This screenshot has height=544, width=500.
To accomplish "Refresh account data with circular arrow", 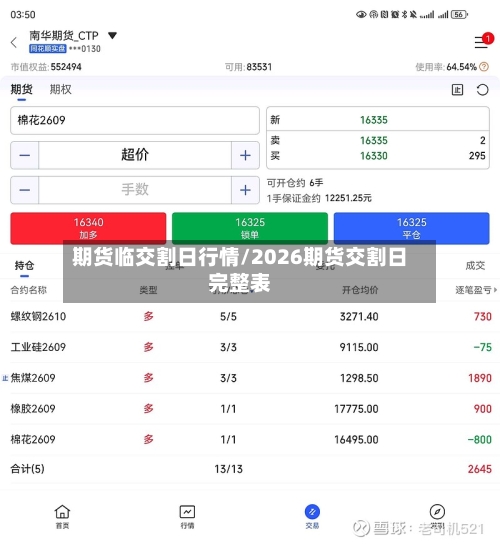I will coord(482,90).
